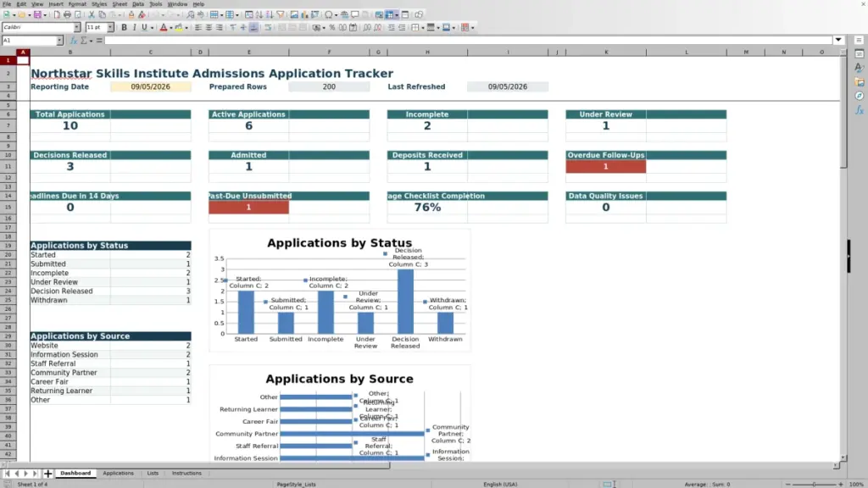Click the Formula equals sign icon
This screenshot has width=868, height=488.
coord(99,41)
